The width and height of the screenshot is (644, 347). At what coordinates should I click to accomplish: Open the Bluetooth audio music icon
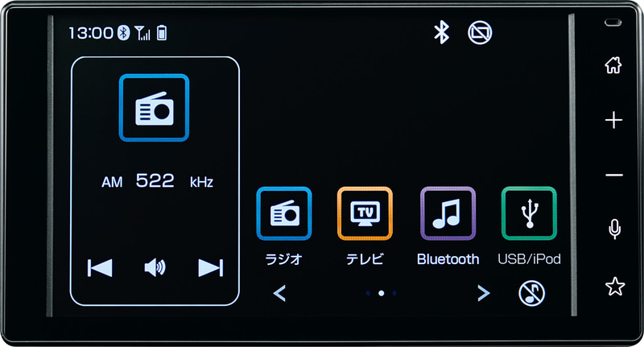pyautogui.click(x=448, y=213)
